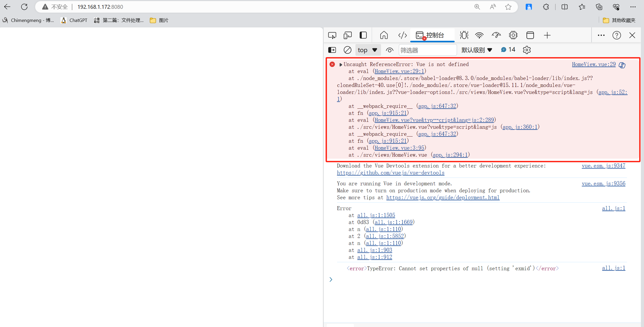Open the Favorites list
Screen dimensions: 644x327
click(x=582, y=7)
